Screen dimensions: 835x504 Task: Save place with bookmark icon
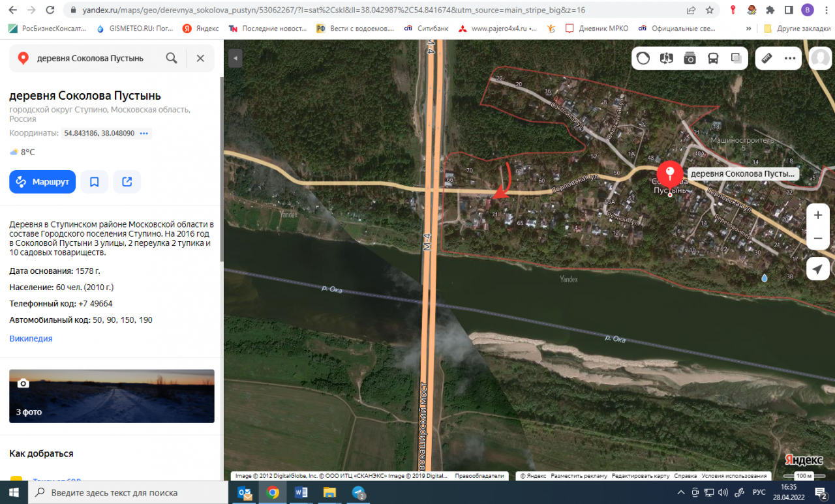click(95, 182)
